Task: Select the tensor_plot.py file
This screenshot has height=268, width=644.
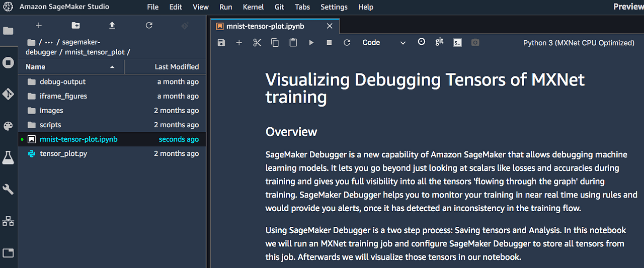Action: pos(112,154)
